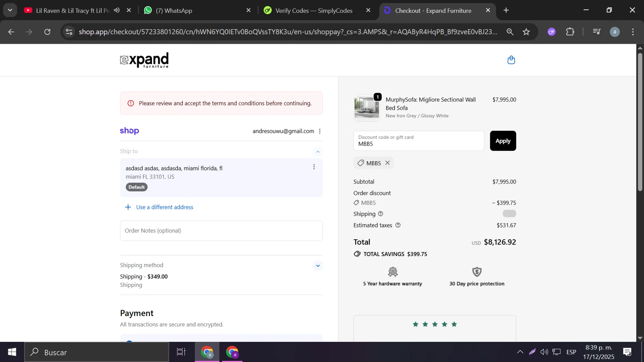Open Task View on the taskbar
Viewport: 644px width, 362px height.
coord(181,352)
